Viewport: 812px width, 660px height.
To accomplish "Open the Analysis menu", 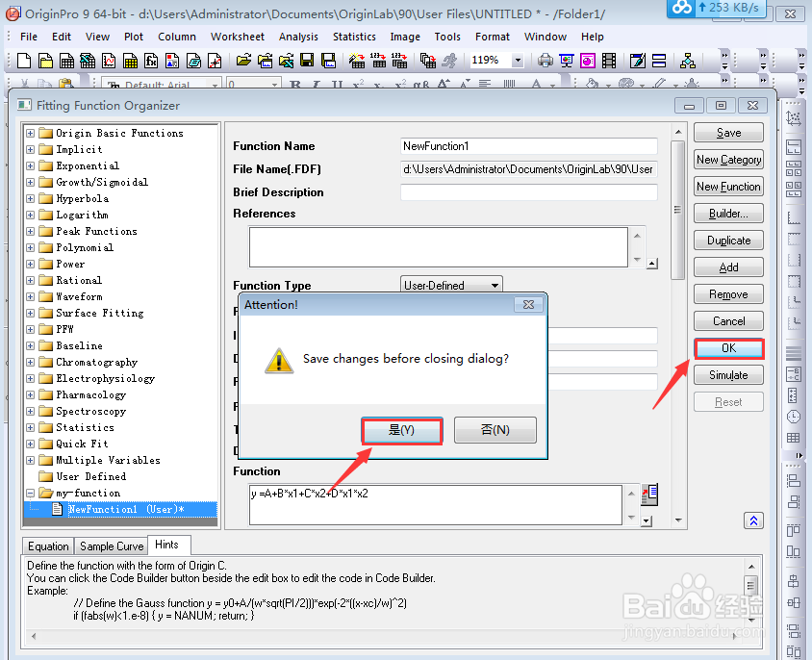I will pos(298,37).
